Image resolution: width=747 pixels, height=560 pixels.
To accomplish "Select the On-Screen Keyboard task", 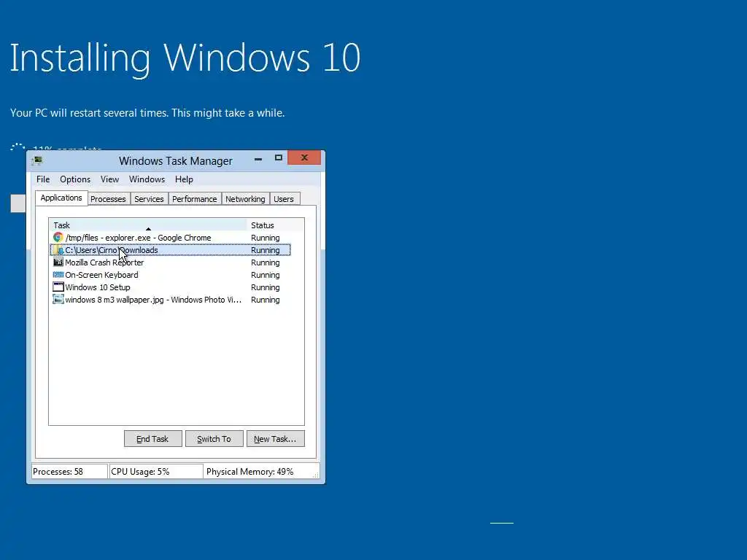I will (x=170, y=275).
